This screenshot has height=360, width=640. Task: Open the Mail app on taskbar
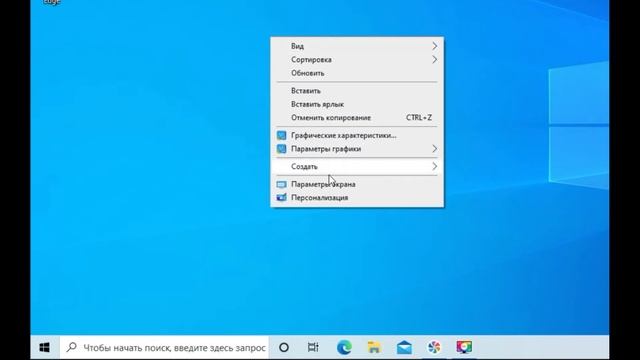click(404, 347)
